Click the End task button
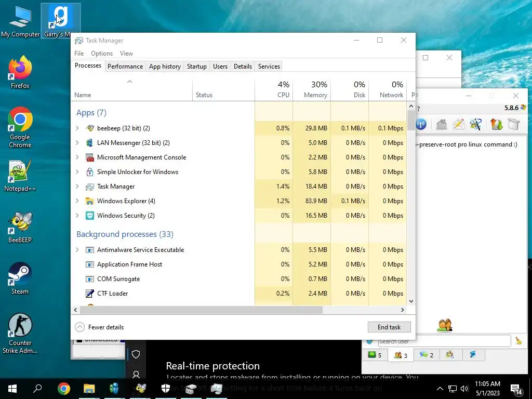532x399 pixels. pyautogui.click(x=389, y=327)
